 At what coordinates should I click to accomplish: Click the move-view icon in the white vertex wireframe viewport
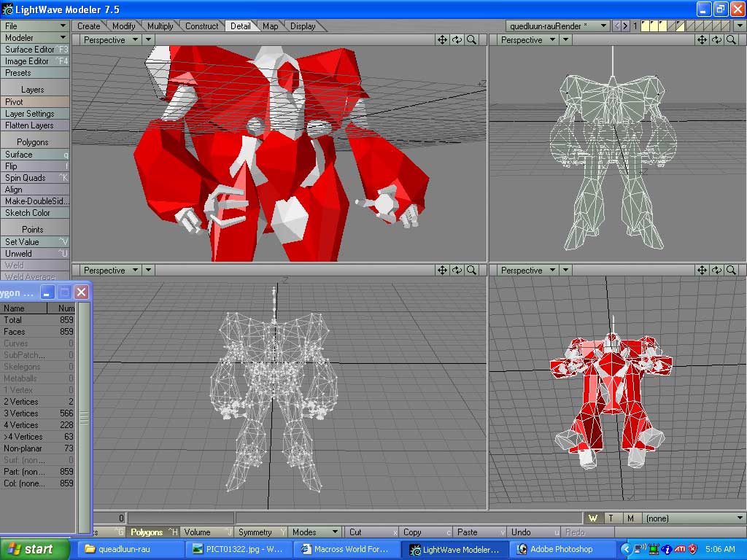coord(442,270)
